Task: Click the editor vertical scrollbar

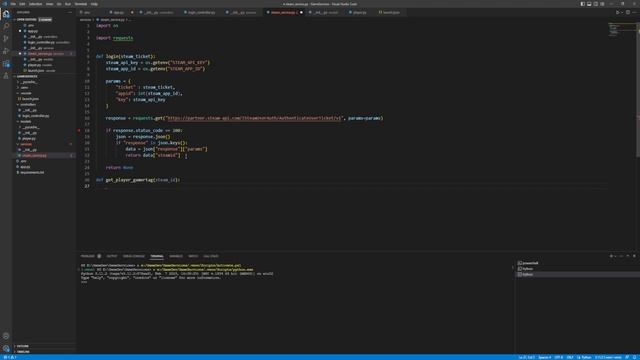Action: pos(638,90)
